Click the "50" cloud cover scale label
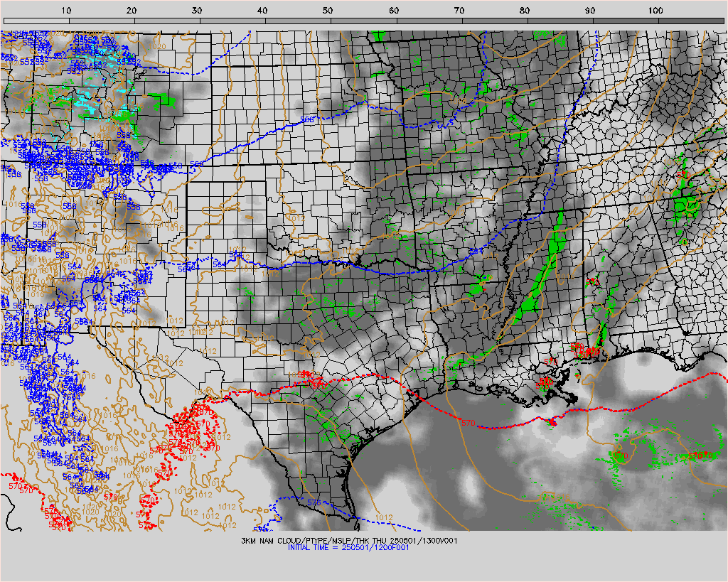 pyautogui.click(x=328, y=10)
